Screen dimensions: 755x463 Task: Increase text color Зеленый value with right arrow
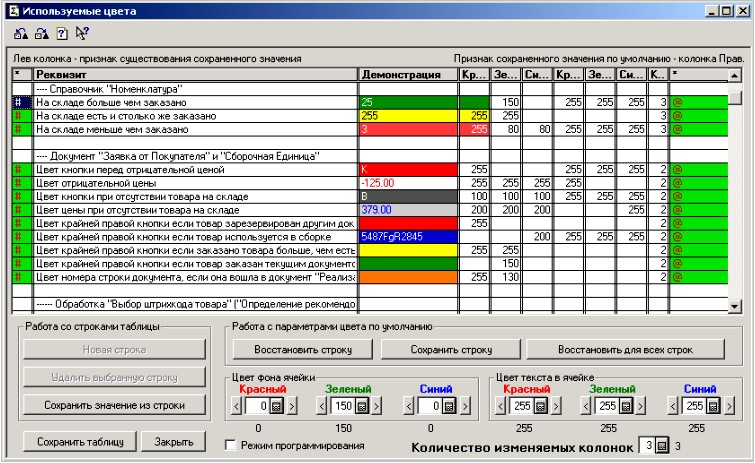pyautogui.click(x=640, y=406)
